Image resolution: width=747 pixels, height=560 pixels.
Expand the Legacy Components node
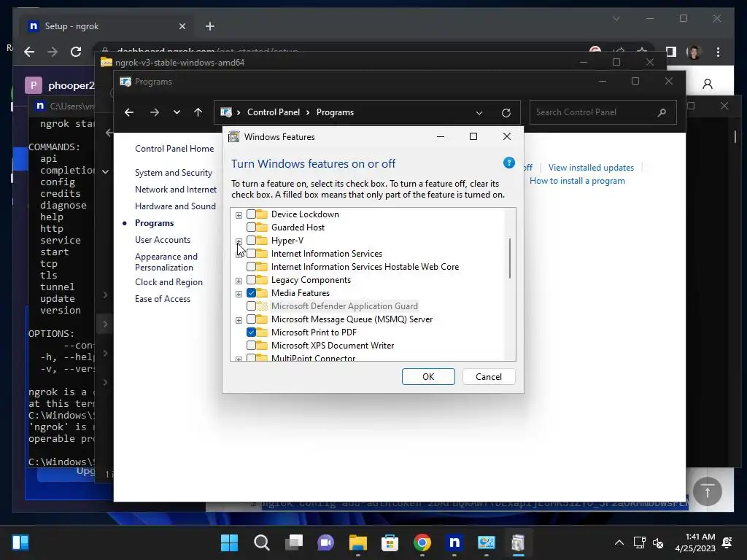[x=239, y=281]
